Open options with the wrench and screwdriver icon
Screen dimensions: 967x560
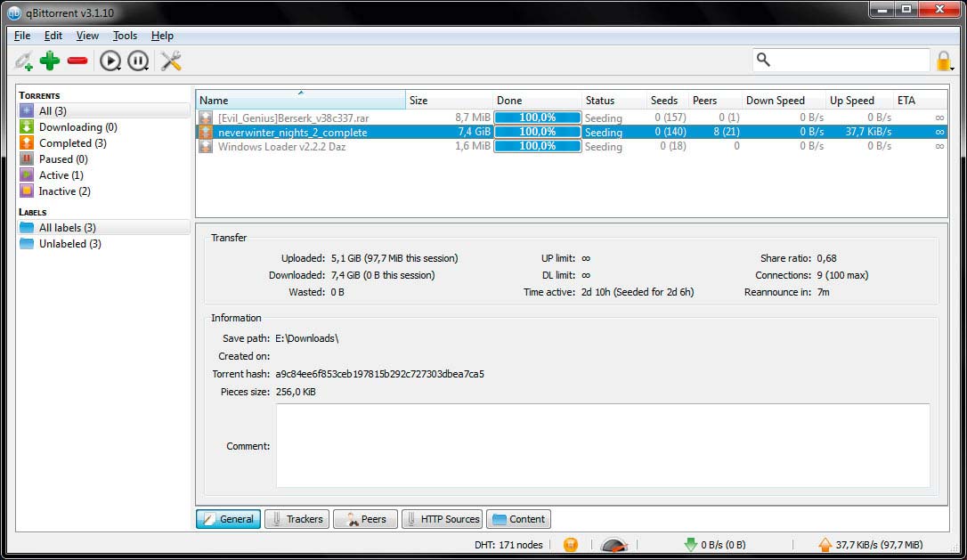click(x=171, y=61)
